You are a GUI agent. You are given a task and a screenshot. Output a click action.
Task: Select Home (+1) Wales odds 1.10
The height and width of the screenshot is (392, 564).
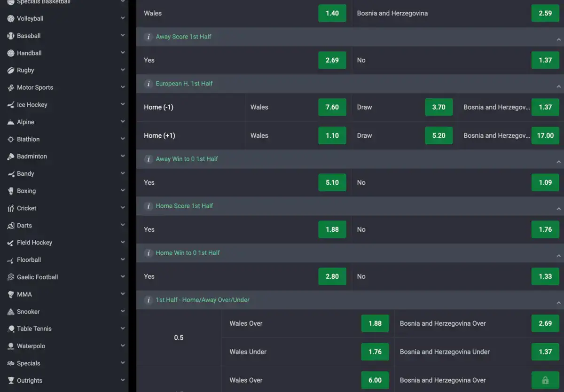[x=332, y=135]
